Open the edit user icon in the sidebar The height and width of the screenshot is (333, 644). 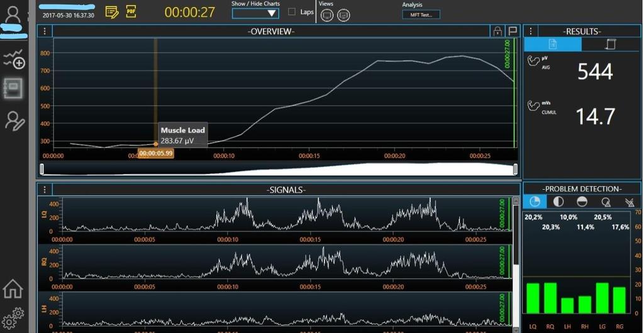pyautogui.click(x=15, y=121)
